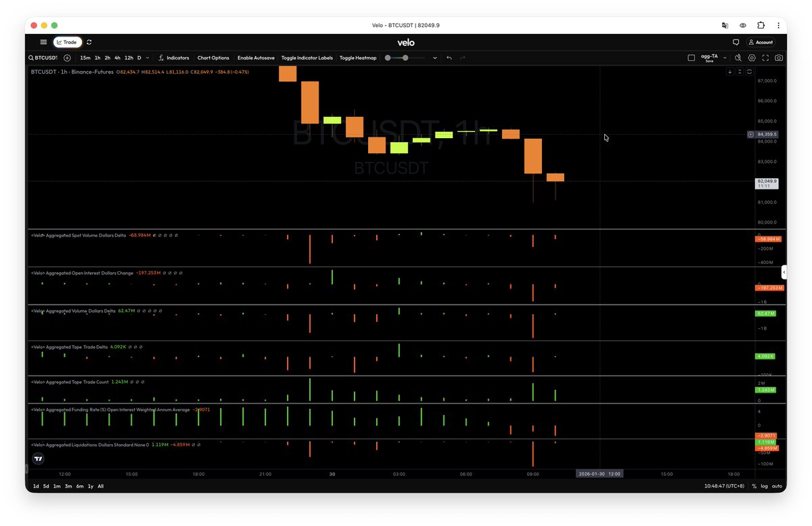Set date range to 1d
The width and height of the screenshot is (812, 526).
(36, 486)
